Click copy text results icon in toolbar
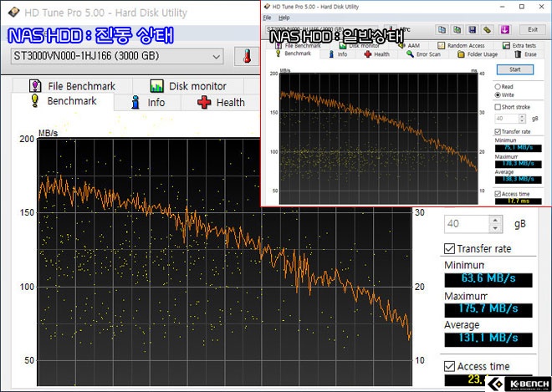 point(442,30)
